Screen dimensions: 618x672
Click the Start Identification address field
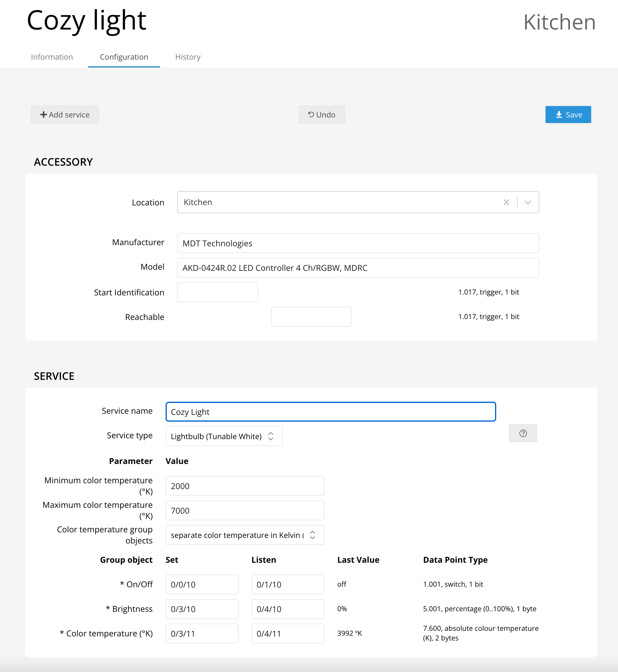217,292
